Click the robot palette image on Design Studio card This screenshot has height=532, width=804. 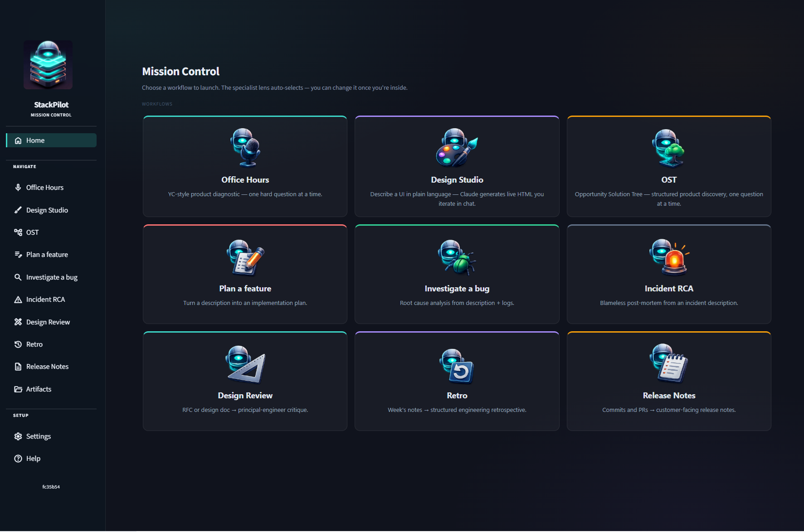tap(457, 148)
